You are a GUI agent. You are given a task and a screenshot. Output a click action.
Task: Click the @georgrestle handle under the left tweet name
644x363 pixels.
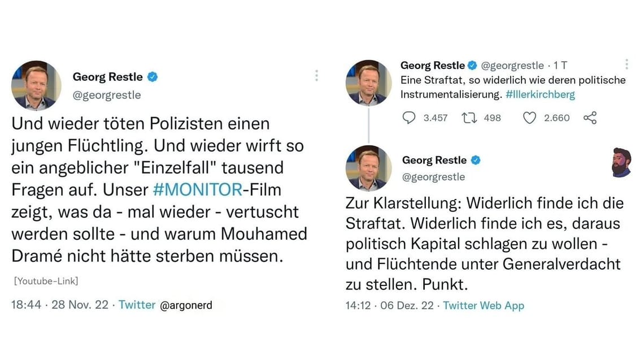(107, 95)
